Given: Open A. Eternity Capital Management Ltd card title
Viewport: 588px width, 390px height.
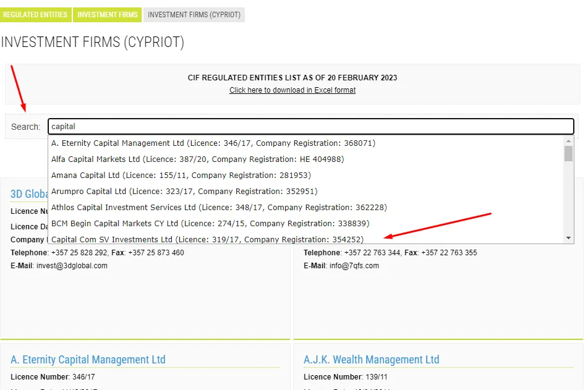Looking at the screenshot, I should (88, 360).
